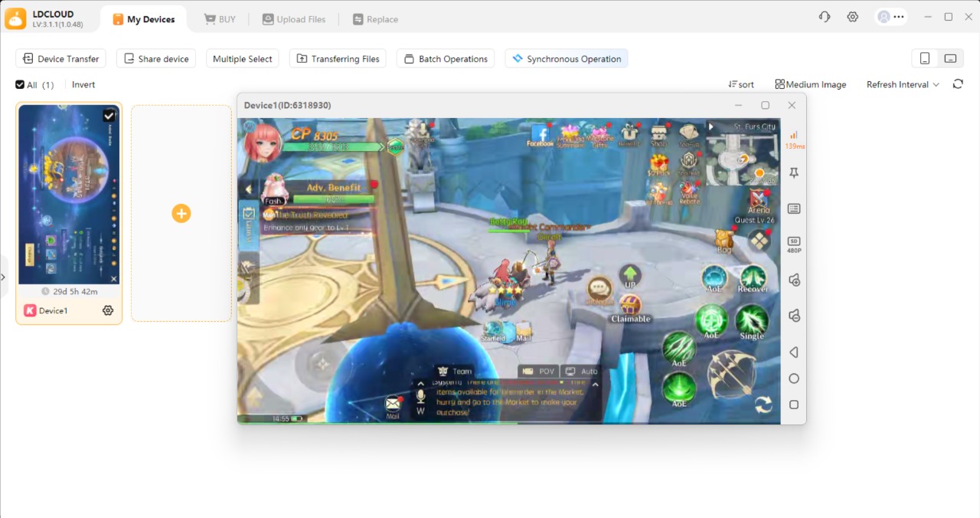The image size is (980, 518).
Task: Open LDCloud settings gear in title bar
Action: [x=853, y=17]
